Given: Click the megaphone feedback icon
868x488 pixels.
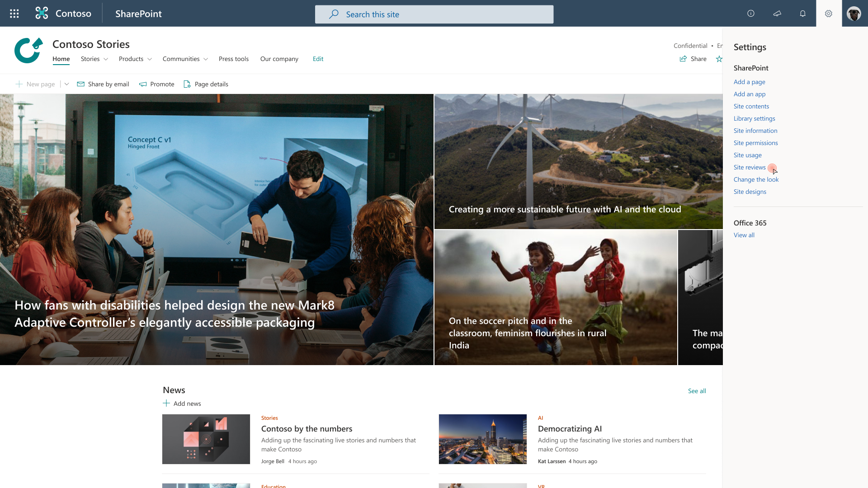Looking at the screenshot, I should pyautogui.click(x=777, y=14).
